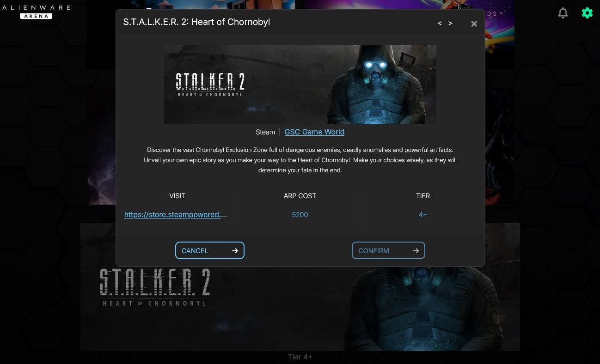Screen dimensions: 600x364
Task: Click the game description paragraph
Action: tap(300, 160)
